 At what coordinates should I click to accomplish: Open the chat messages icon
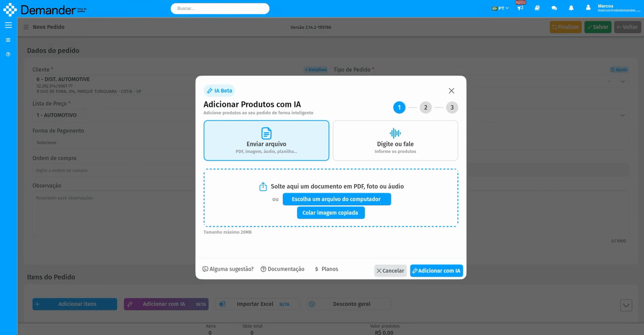click(554, 8)
